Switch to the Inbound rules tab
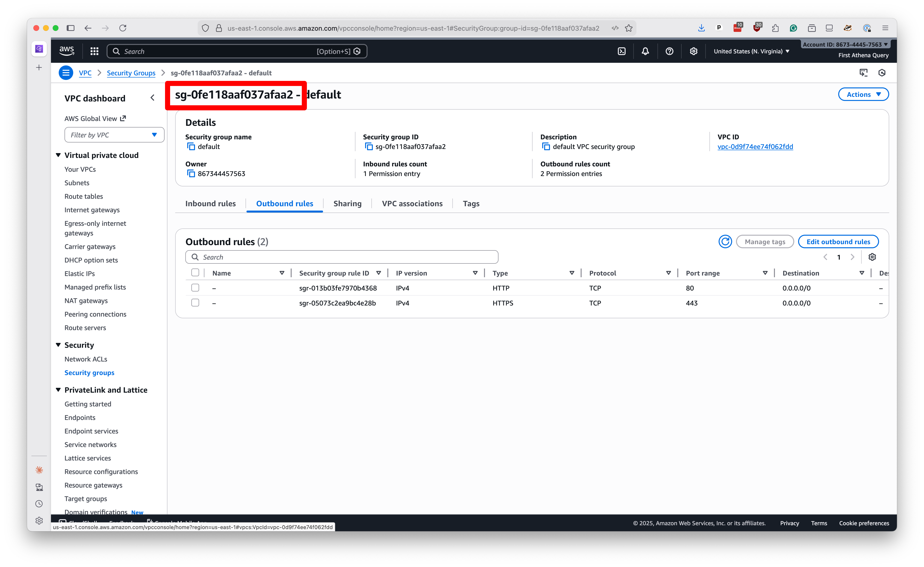Image resolution: width=924 pixels, height=567 pixels. coord(210,203)
